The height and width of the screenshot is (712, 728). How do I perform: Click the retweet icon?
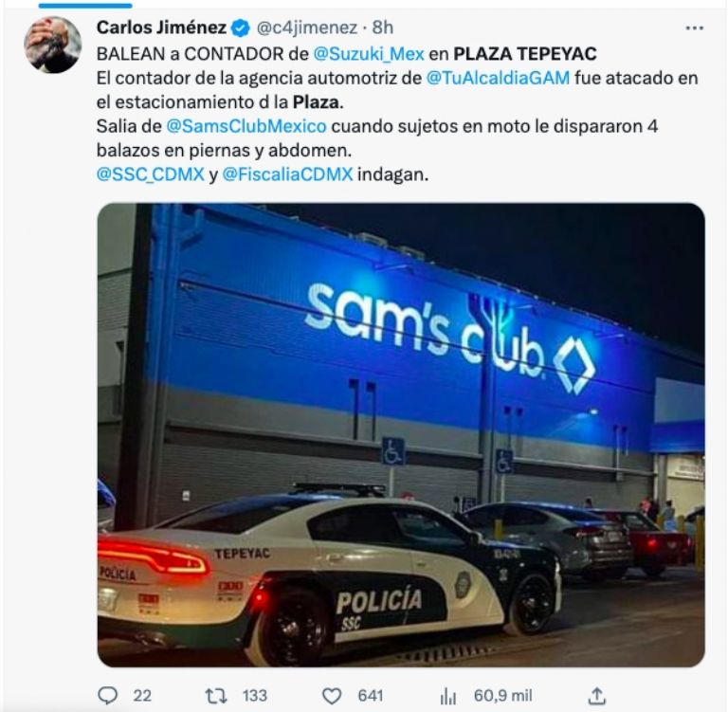click(216, 696)
